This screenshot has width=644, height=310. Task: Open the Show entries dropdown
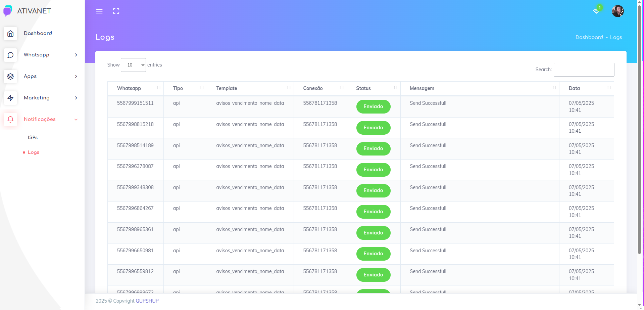[x=133, y=65]
